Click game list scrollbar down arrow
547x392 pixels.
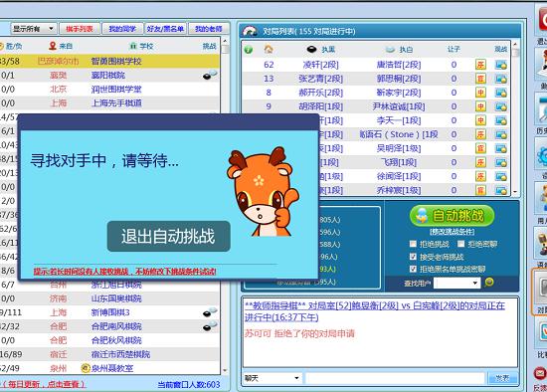[x=515, y=191]
